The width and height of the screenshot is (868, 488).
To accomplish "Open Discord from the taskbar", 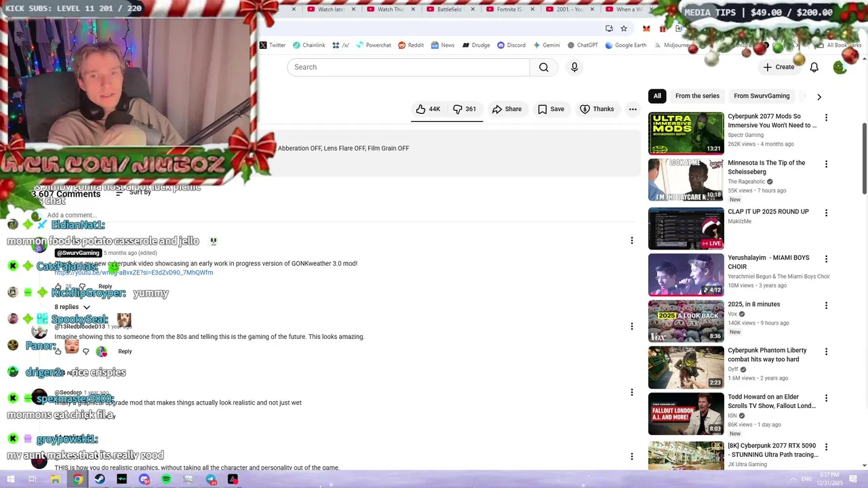I will tap(144, 479).
